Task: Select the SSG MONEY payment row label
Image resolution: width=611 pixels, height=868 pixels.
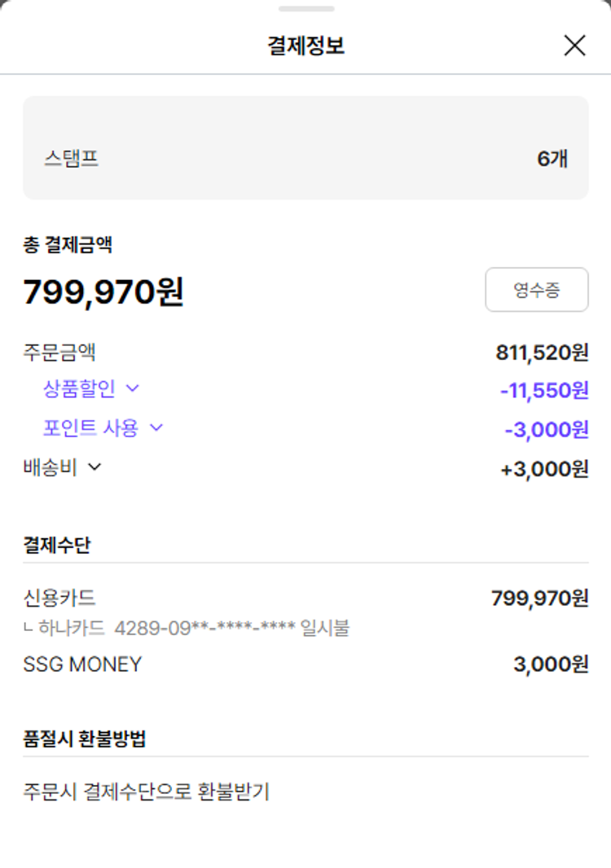Action: 82,664
